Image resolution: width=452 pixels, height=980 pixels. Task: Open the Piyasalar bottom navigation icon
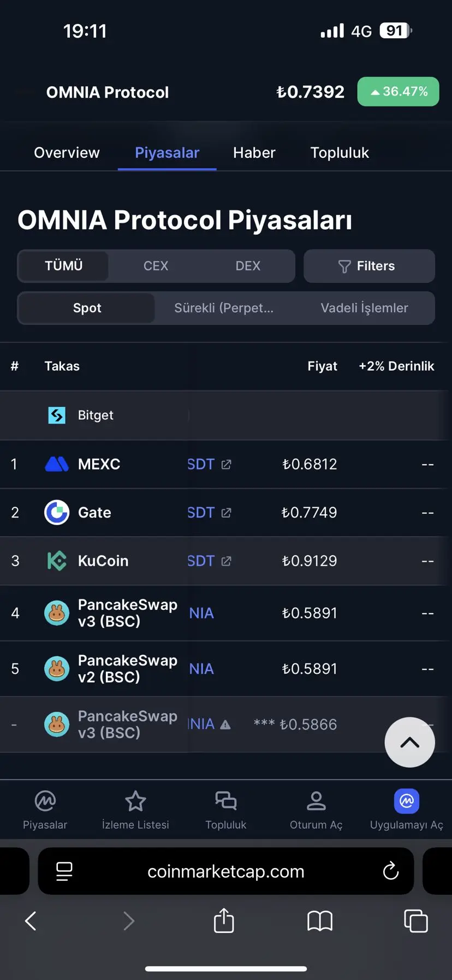(x=45, y=801)
